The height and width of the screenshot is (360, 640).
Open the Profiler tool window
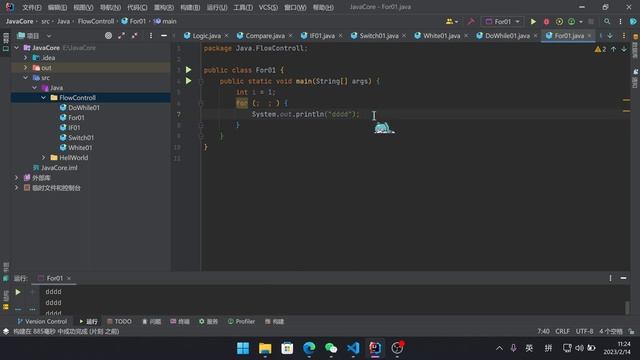[241, 322]
